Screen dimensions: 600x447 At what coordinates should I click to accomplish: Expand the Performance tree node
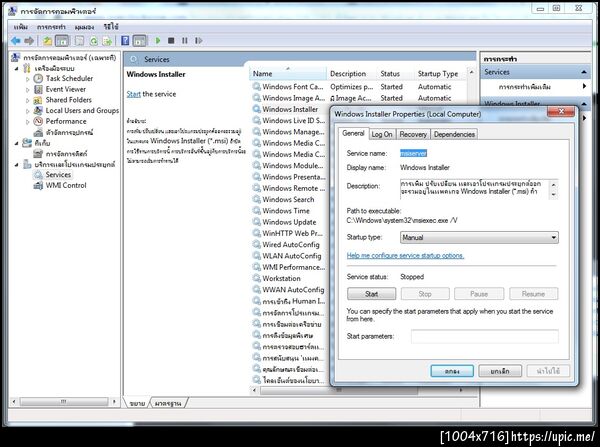(28, 122)
